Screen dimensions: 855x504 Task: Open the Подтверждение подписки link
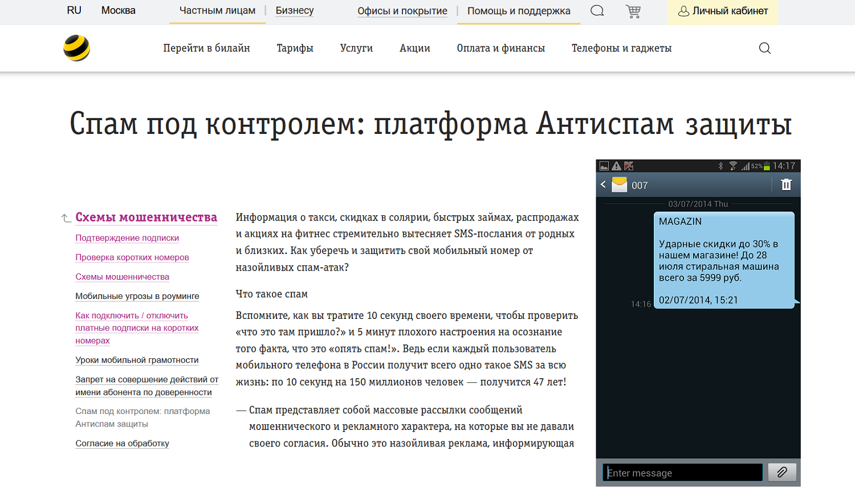(x=127, y=238)
